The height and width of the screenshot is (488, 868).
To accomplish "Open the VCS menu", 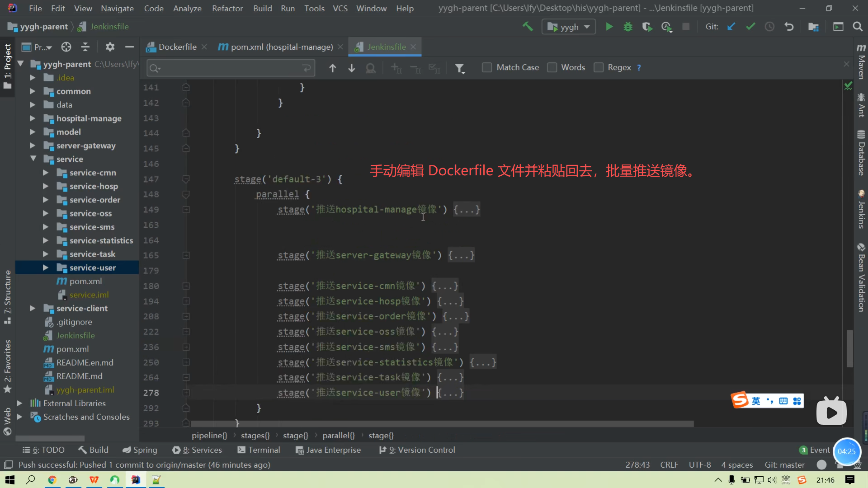I will pyautogui.click(x=340, y=8).
